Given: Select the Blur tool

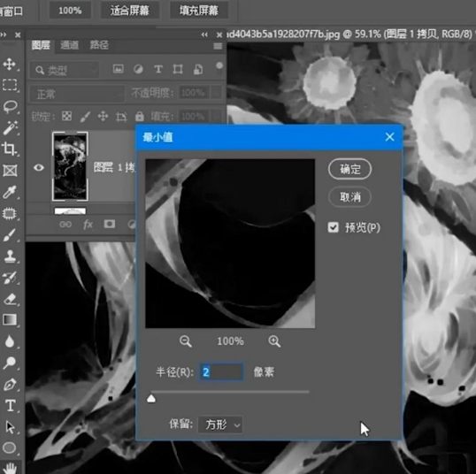Looking at the screenshot, I should click(10, 341).
